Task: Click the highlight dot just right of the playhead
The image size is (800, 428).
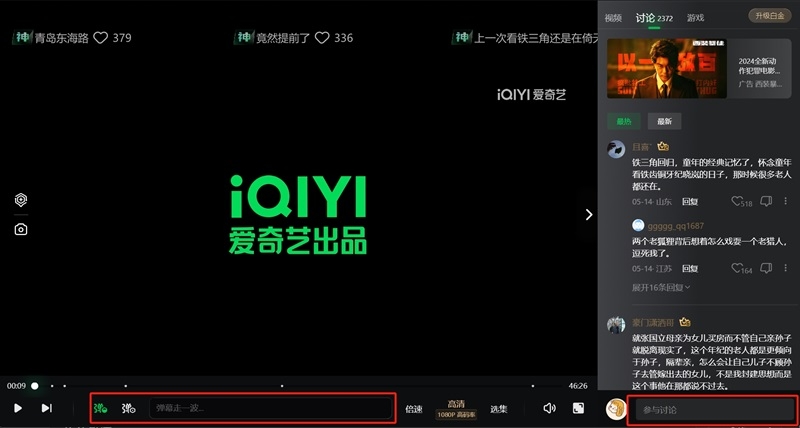Action: 52,386
